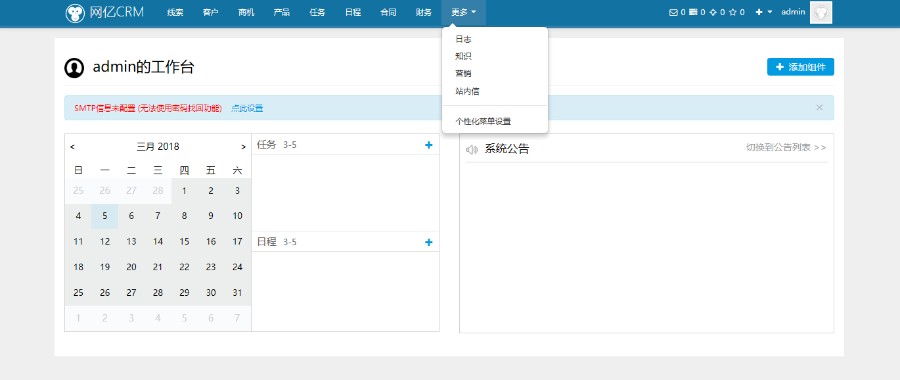This screenshot has width=900, height=380.
Task: Select calendar day 19
Action: [104, 267]
